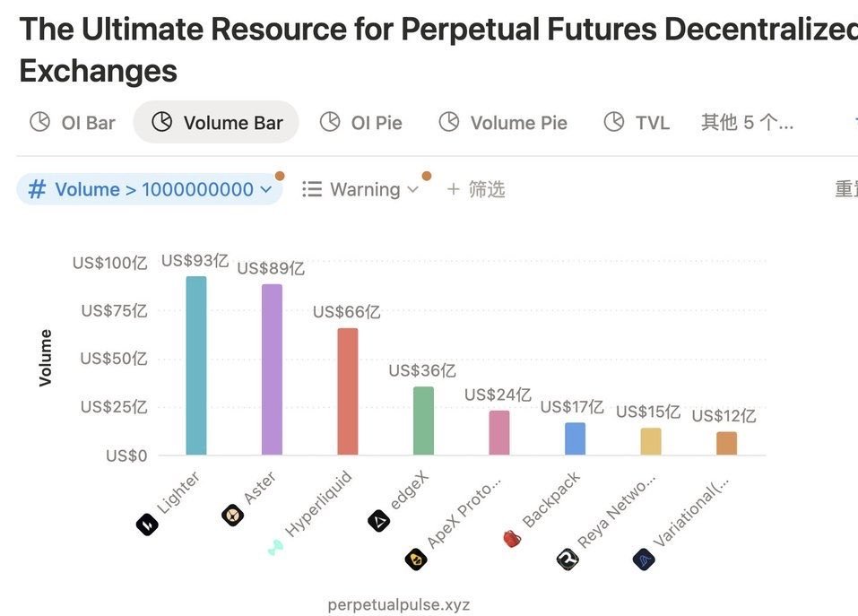Open the OI Pie view tab
Viewport: 858px width, 616px height.
tap(361, 123)
